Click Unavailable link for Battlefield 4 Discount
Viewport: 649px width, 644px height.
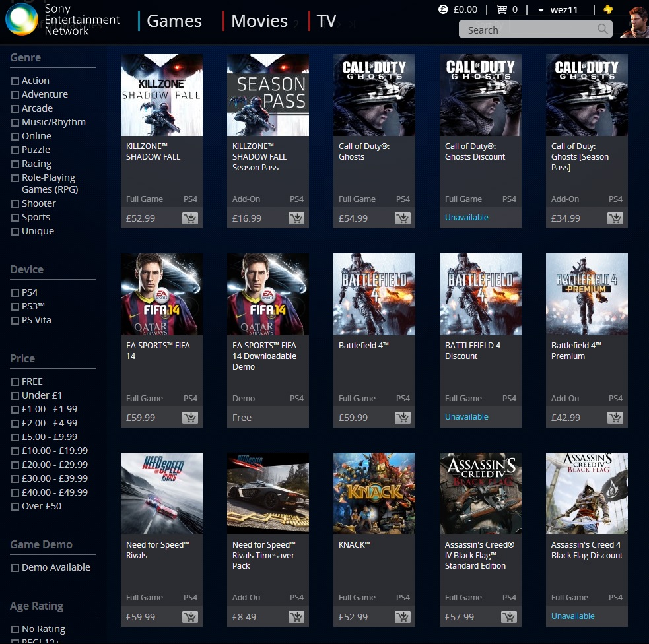pyautogui.click(x=466, y=417)
